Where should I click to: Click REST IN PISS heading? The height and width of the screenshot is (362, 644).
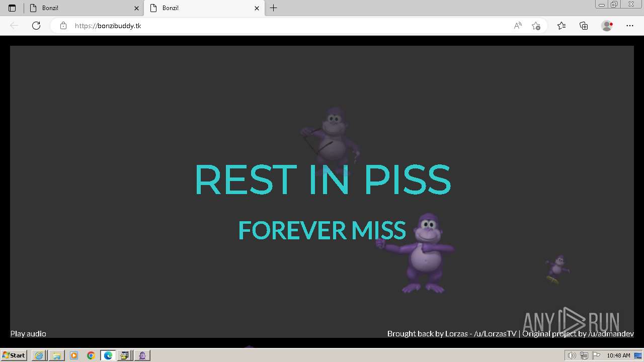(323, 179)
